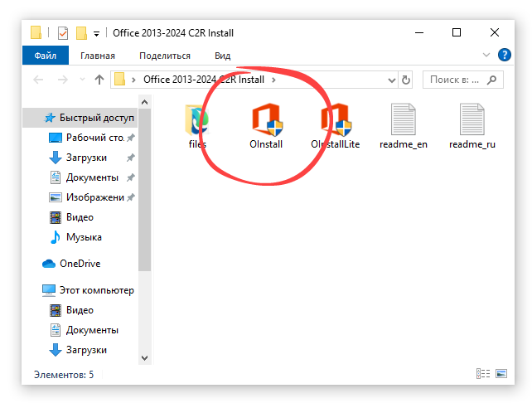Open the help question mark icon

pyautogui.click(x=504, y=55)
